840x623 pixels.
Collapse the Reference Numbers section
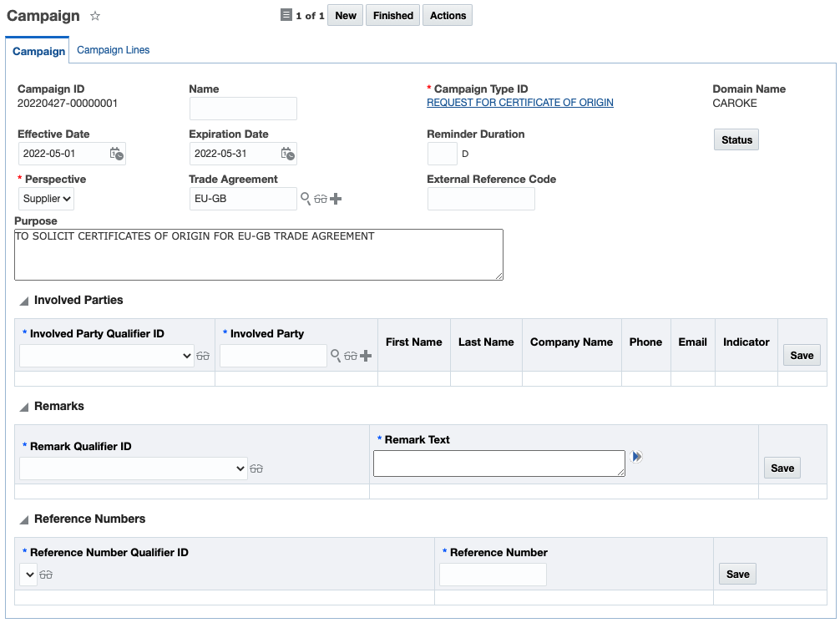[24, 519]
